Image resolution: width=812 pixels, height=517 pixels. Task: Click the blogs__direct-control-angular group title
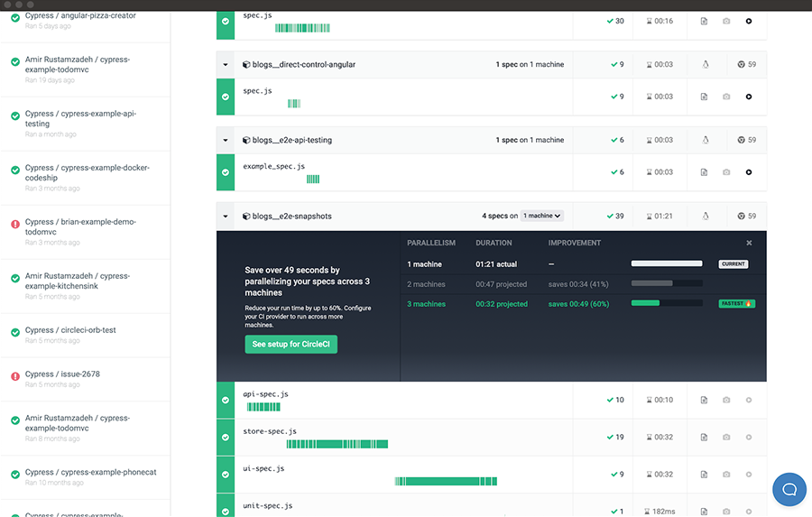click(304, 65)
